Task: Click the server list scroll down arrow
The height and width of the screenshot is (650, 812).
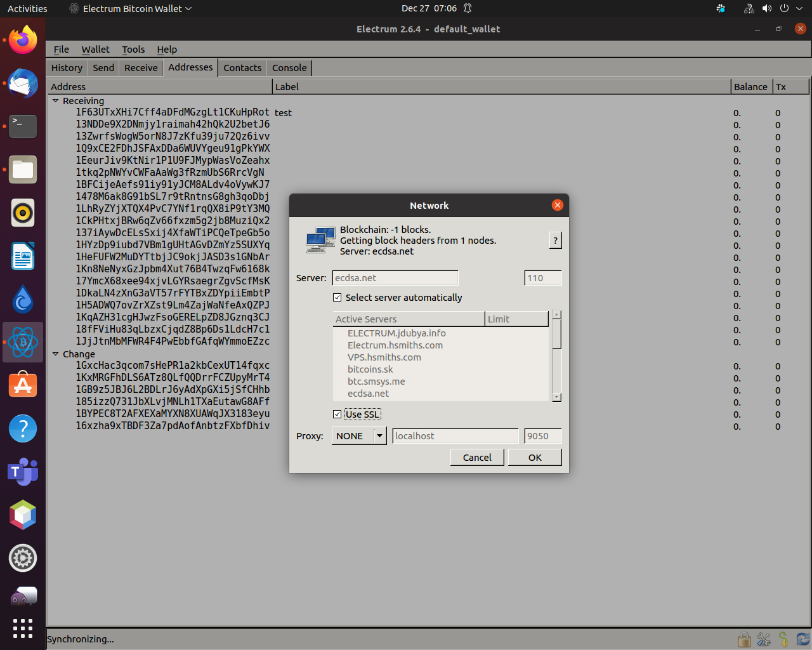Action: point(557,397)
